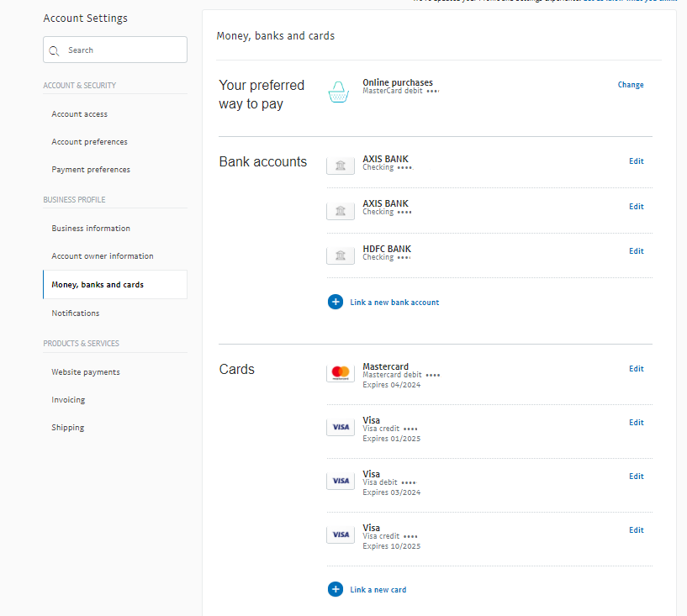This screenshot has width=687, height=616.
Task: Click the Visa logo for card expiring 03/2024
Action: pos(341,481)
